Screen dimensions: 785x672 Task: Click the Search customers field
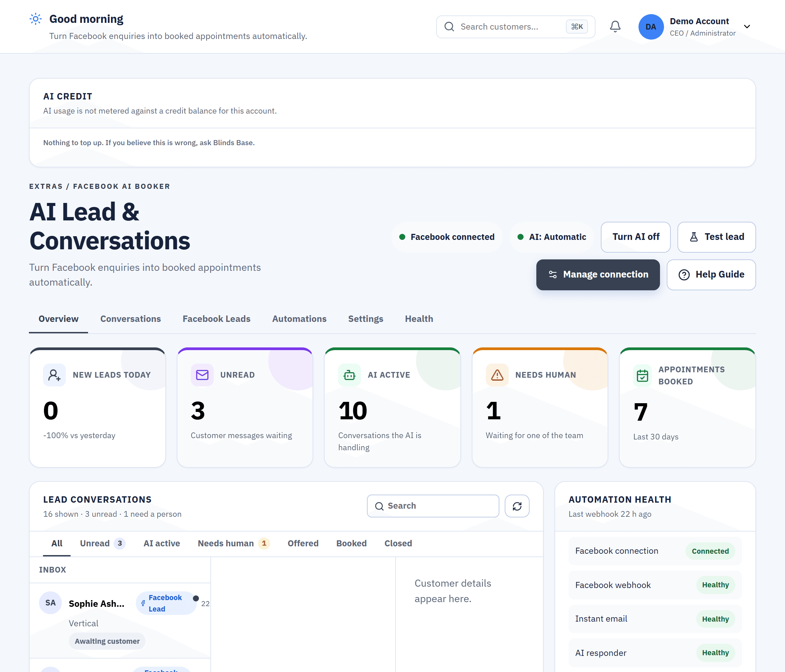tap(515, 27)
